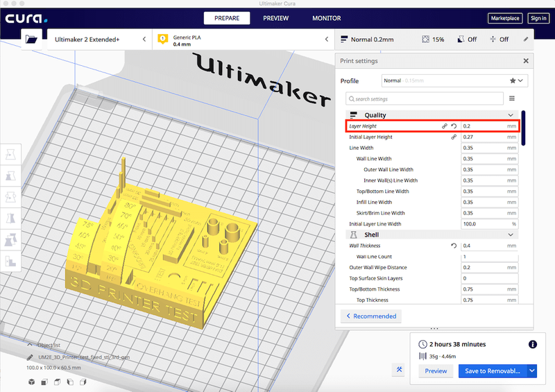The height and width of the screenshot is (392, 555).
Task: Open the Profile dropdown showing Normal
Action: [454, 81]
